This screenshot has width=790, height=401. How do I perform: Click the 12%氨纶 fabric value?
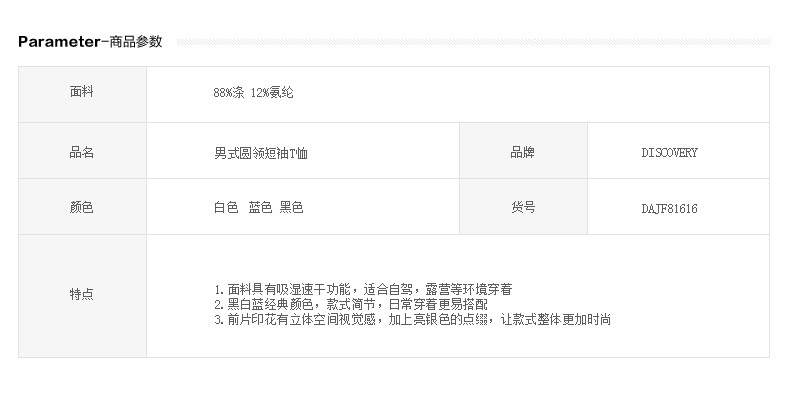click(x=273, y=93)
